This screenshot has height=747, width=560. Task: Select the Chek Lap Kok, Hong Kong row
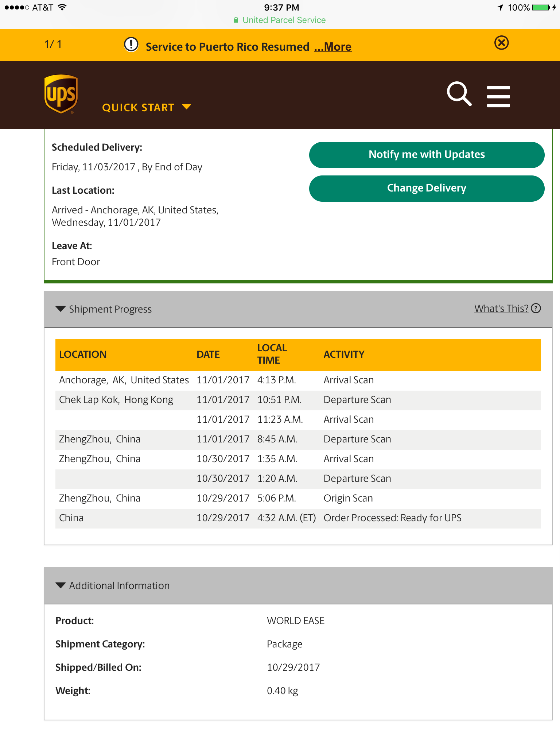point(298,400)
